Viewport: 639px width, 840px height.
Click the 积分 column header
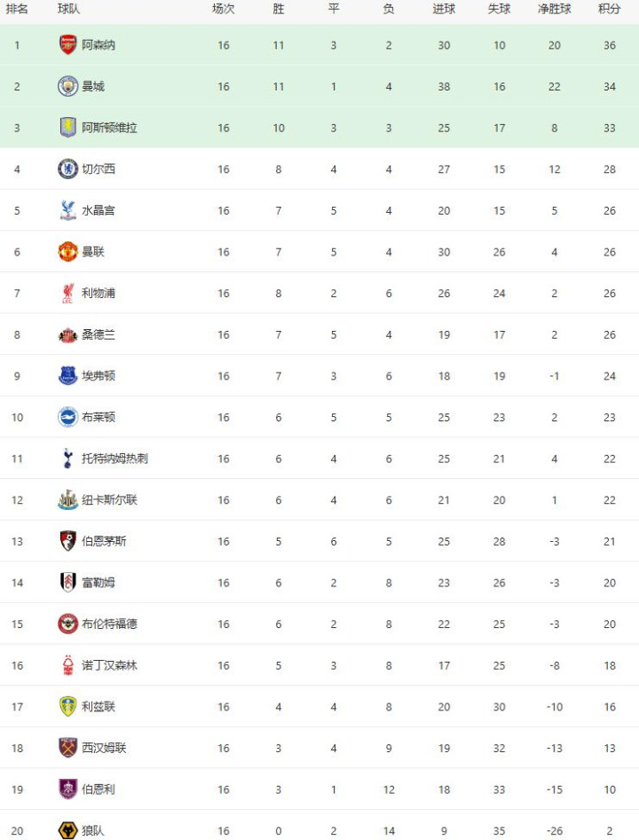coord(609,9)
